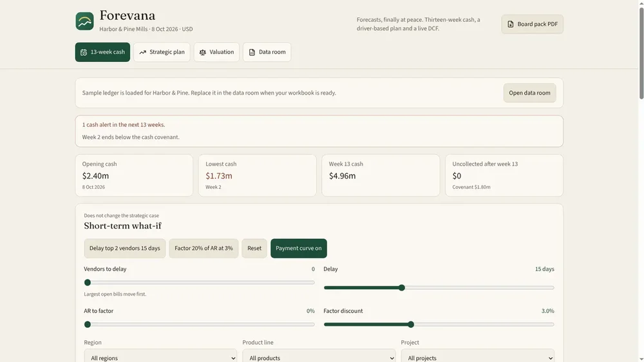Click the AR to factor slider handle
The image size is (644, 362).
point(88,325)
